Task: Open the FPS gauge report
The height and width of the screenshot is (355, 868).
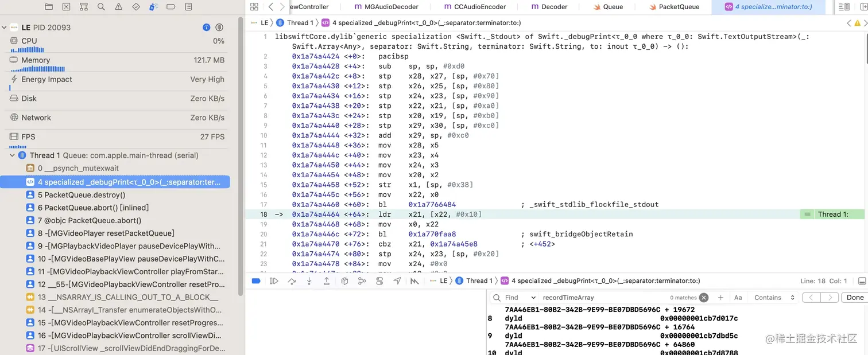Action: pos(117,140)
